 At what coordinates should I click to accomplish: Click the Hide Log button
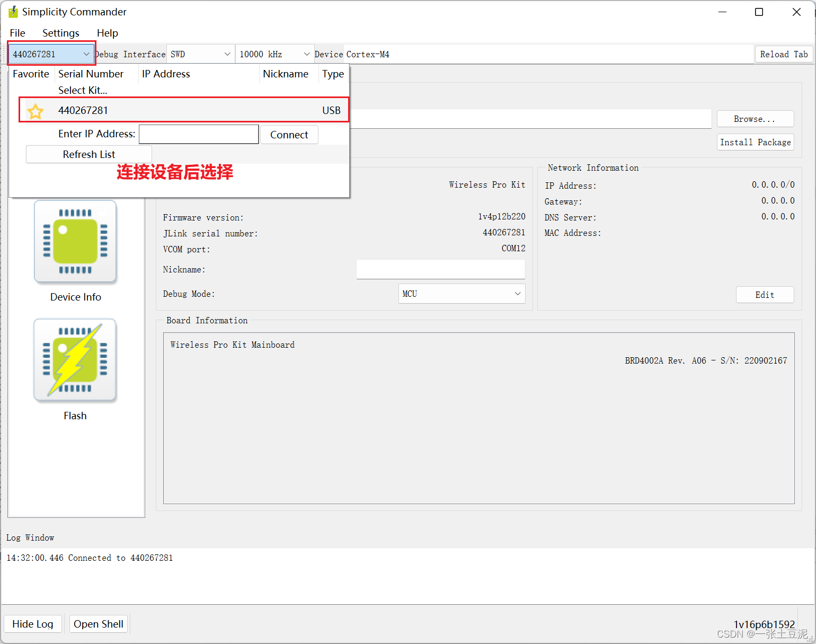pyautogui.click(x=33, y=624)
